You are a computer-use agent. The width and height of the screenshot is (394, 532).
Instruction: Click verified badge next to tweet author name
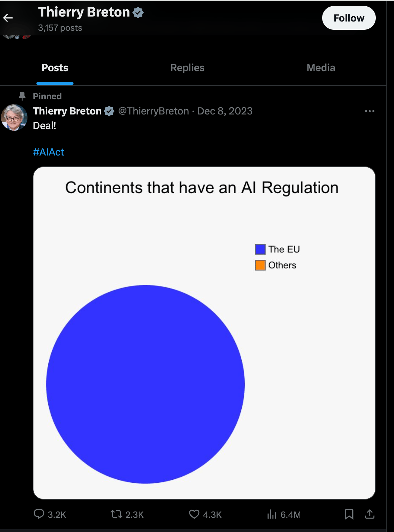click(109, 111)
